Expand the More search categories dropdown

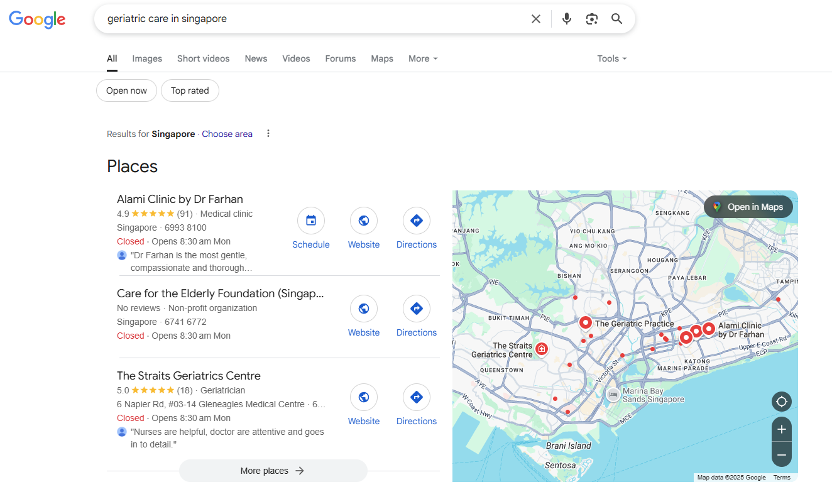[x=423, y=58]
